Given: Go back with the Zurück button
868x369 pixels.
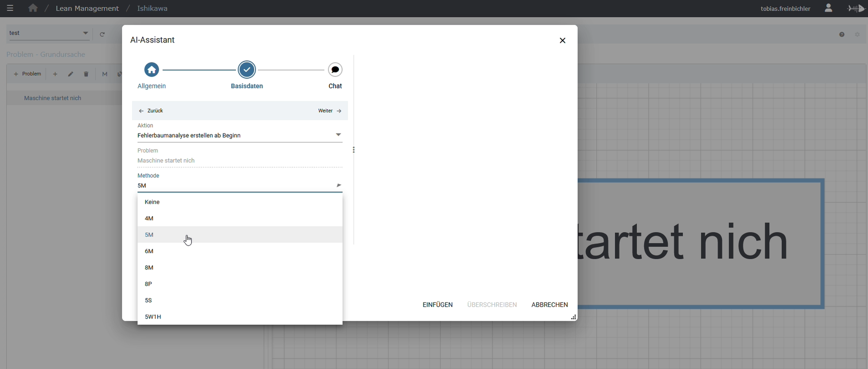Looking at the screenshot, I should (151, 111).
